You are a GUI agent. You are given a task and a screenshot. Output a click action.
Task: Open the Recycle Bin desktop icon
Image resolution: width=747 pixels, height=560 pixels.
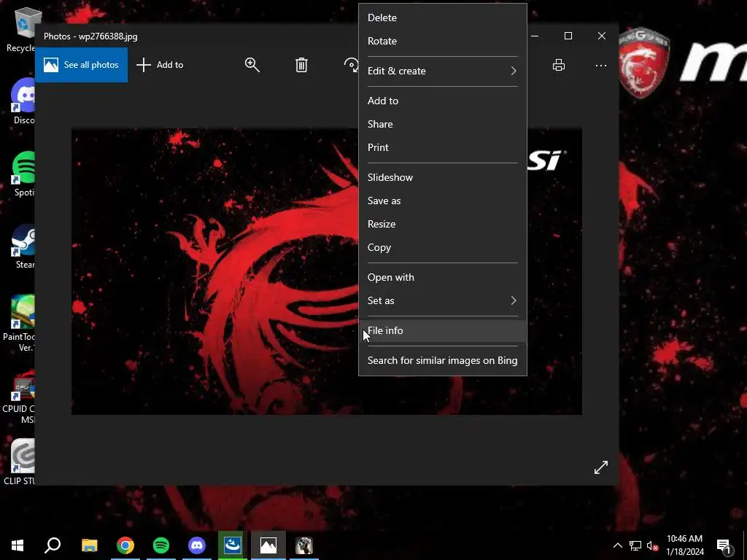[24, 28]
